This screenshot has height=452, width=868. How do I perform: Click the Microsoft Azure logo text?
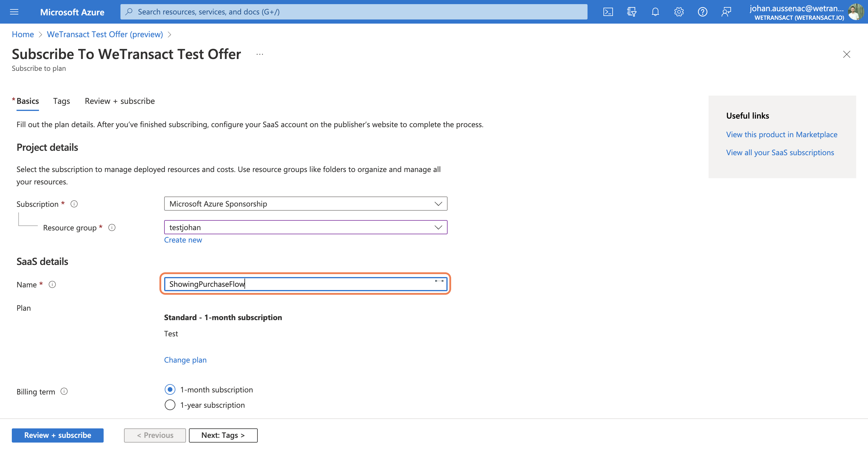72,12
